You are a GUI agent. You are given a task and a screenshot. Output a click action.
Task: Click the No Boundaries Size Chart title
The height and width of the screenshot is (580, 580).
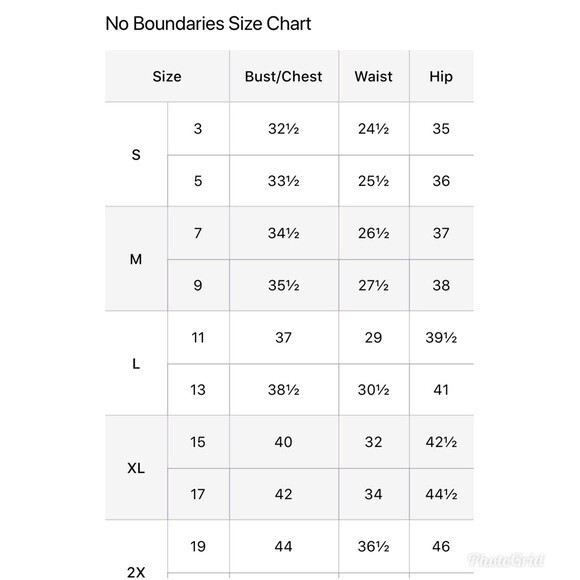point(208,24)
